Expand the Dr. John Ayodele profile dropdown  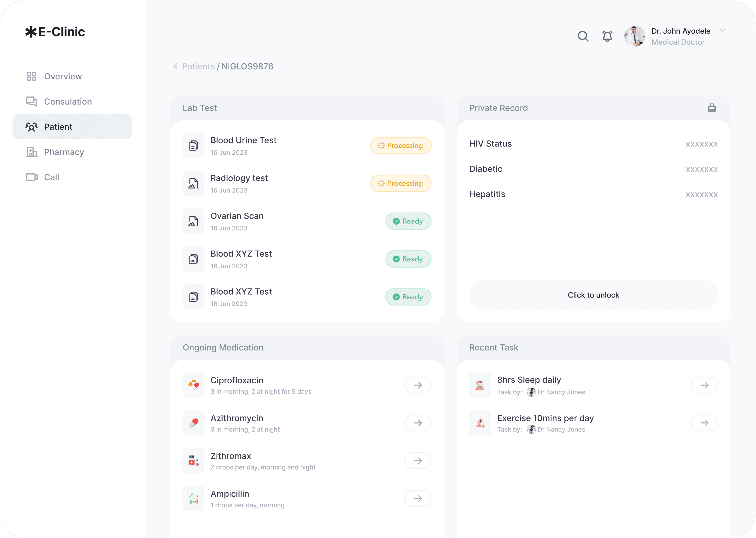coord(722,31)
